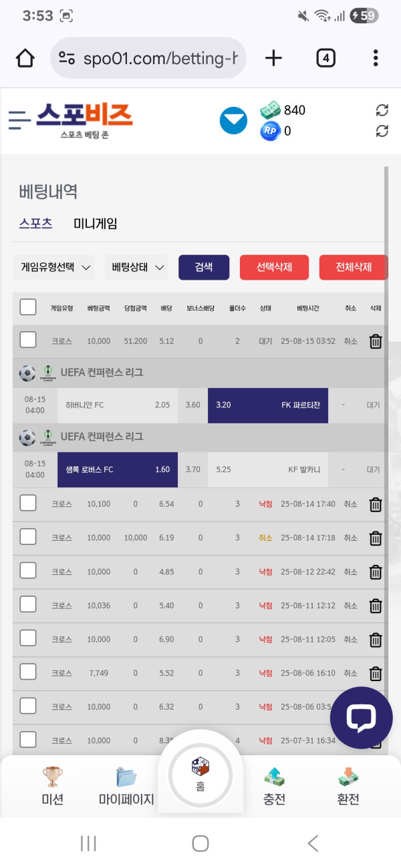401x868 pixels.
Task: Refresh the RP points balance
Action: tap(382, 131)
